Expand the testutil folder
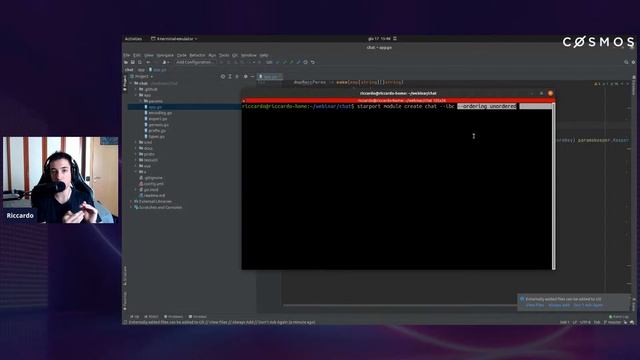 pyautogui.click(x=136, y=160)
